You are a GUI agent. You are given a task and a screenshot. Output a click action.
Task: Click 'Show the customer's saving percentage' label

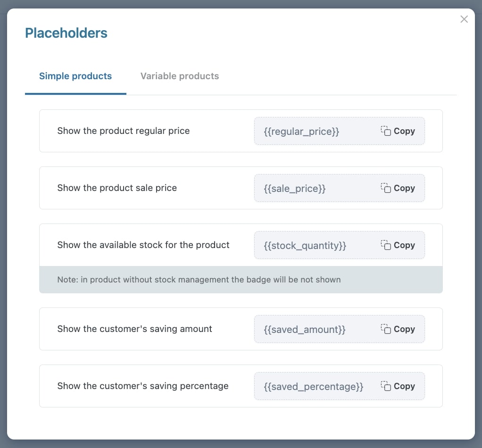click(143, 386)
